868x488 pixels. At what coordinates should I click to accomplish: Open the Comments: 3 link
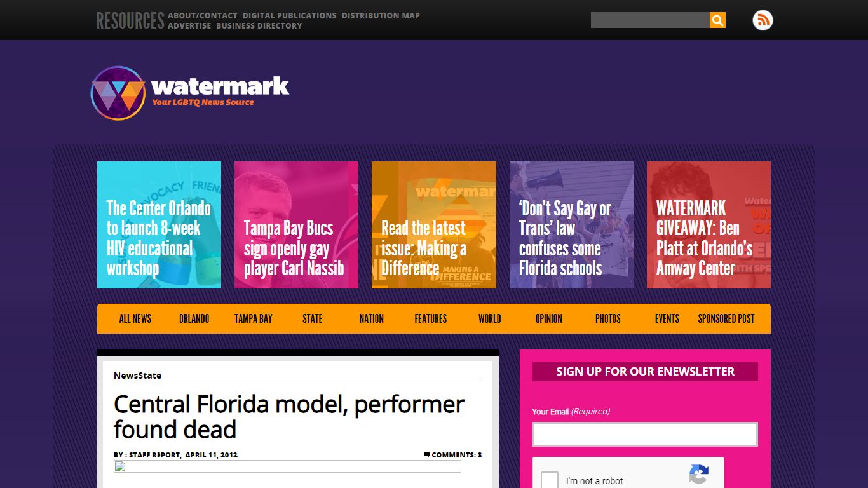click(456, 455)
